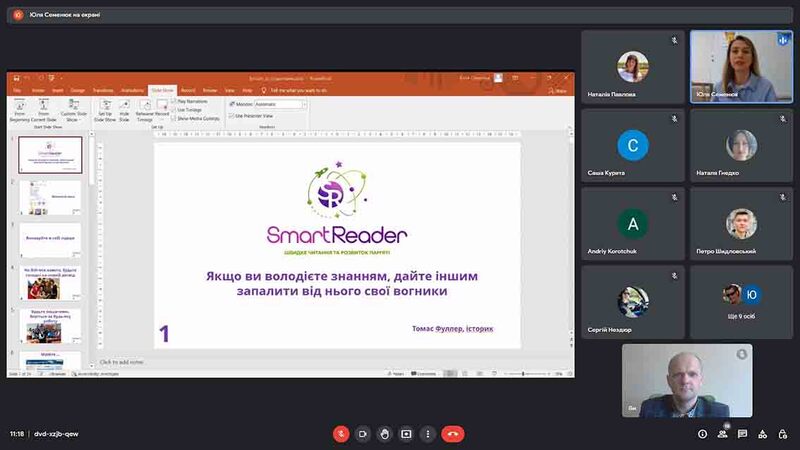Select slide 5 thumbnail
Viewport: 800px width, 450px height.
coord(50,326)
